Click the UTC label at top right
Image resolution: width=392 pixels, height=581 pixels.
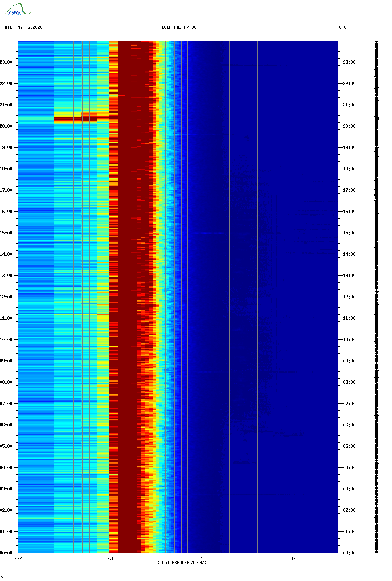[x=343, y=27]
